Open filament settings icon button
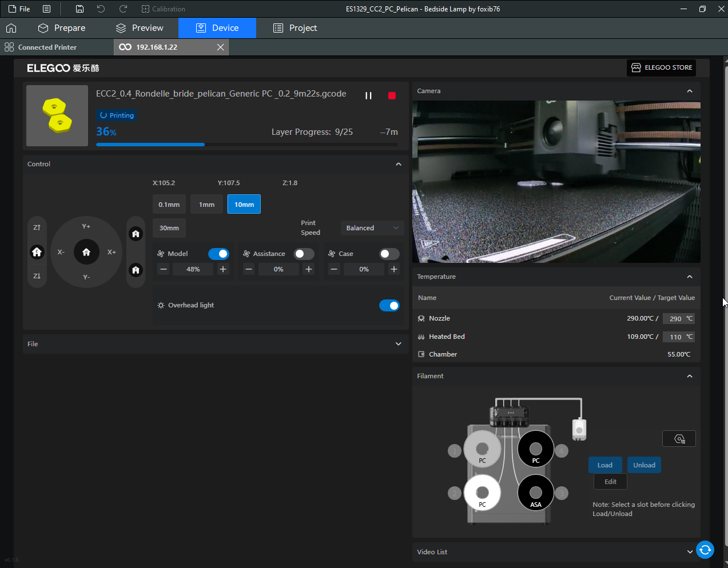Viewport: 728px width, 568px height. (x=679, y=439)
